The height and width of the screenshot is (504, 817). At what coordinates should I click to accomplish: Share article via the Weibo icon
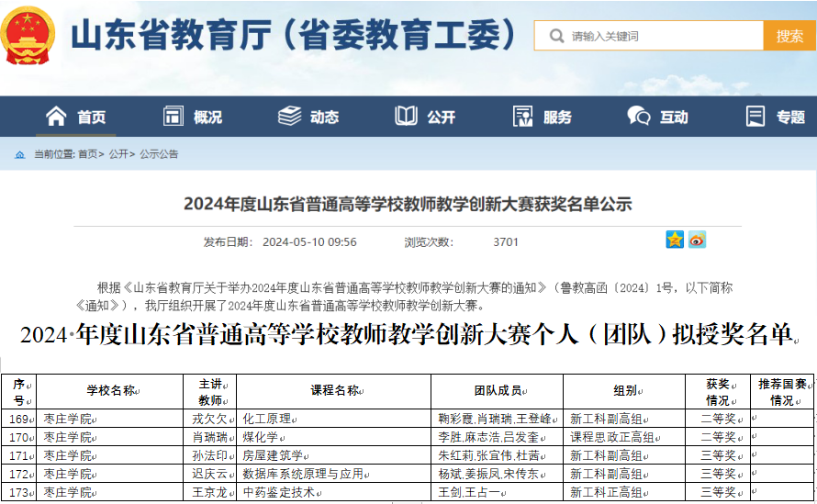click(x=698, y=240)
